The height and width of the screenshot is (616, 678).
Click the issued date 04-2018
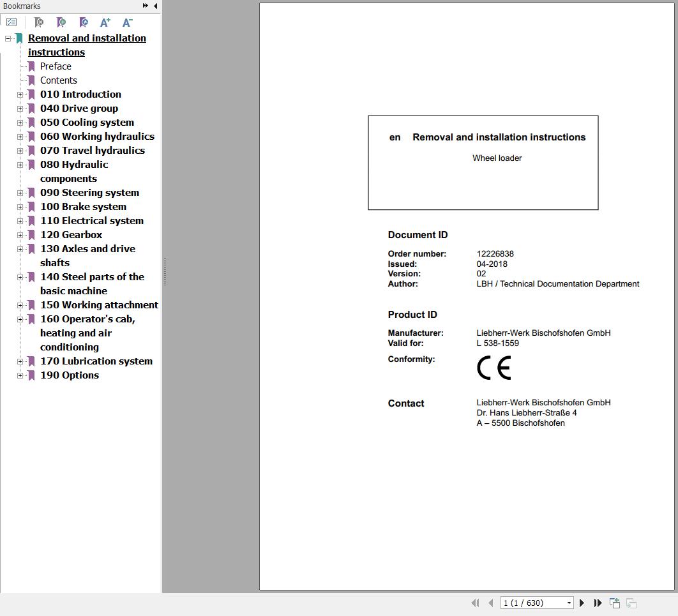pyautogui.click(x=492, y=264)
